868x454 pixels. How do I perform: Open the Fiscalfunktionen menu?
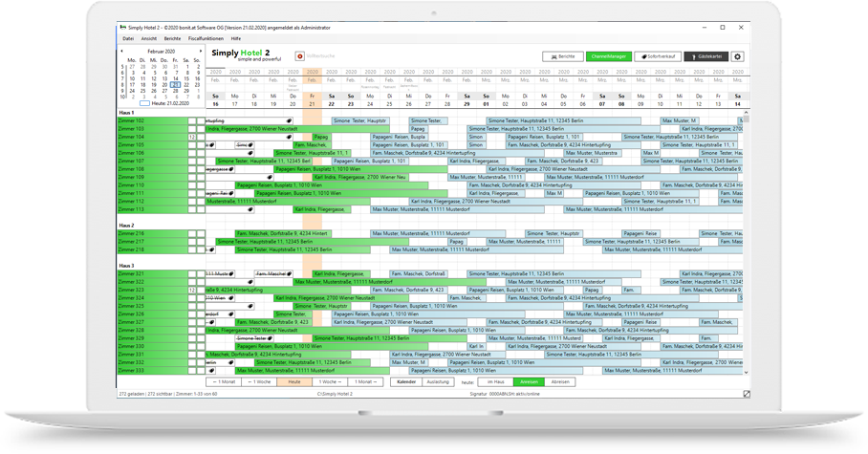tap(207, 38)
